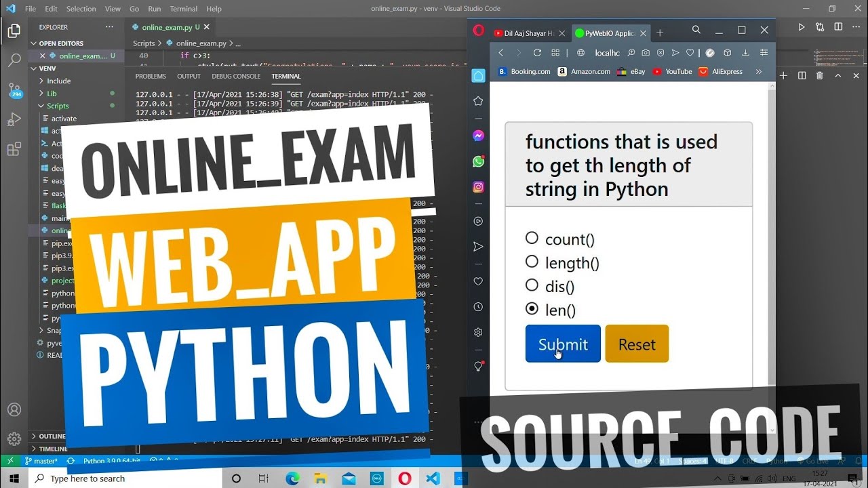Create a new terminal with plus icon
The height and width of the screenshot is (488, 868).
tap(783, 76)
